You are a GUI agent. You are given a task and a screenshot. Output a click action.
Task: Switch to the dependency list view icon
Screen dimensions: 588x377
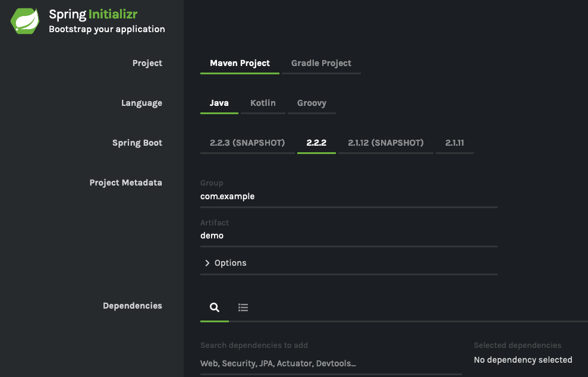(243, 307)
